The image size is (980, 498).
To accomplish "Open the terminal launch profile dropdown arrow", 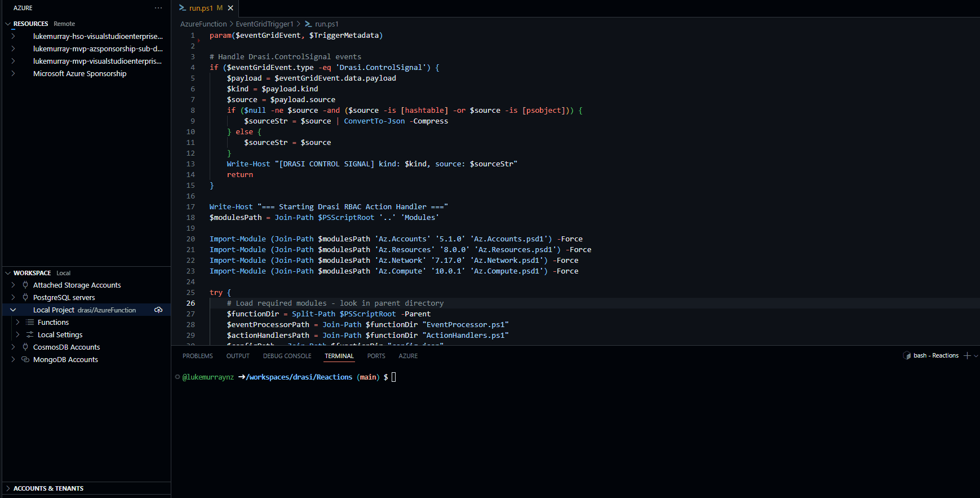I will tap(976, 355).
